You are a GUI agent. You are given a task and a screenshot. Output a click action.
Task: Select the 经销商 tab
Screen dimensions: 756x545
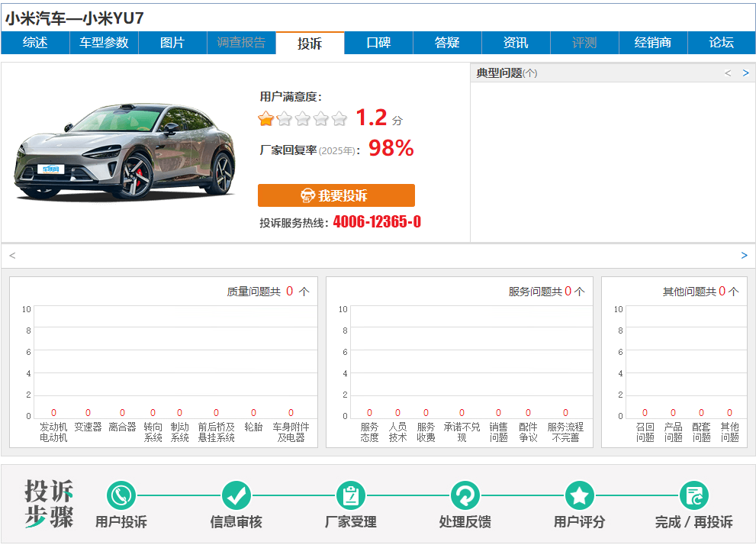click(x=653, y=43)
